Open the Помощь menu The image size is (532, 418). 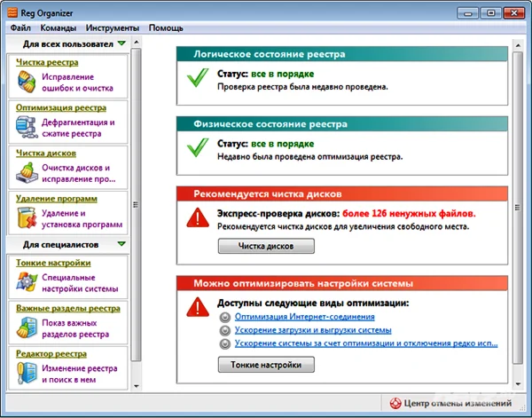pyautogui.click(x=166, y=28)
